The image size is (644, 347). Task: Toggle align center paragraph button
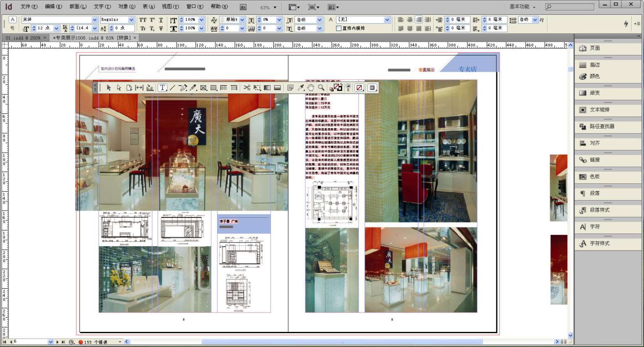[410, 20]
